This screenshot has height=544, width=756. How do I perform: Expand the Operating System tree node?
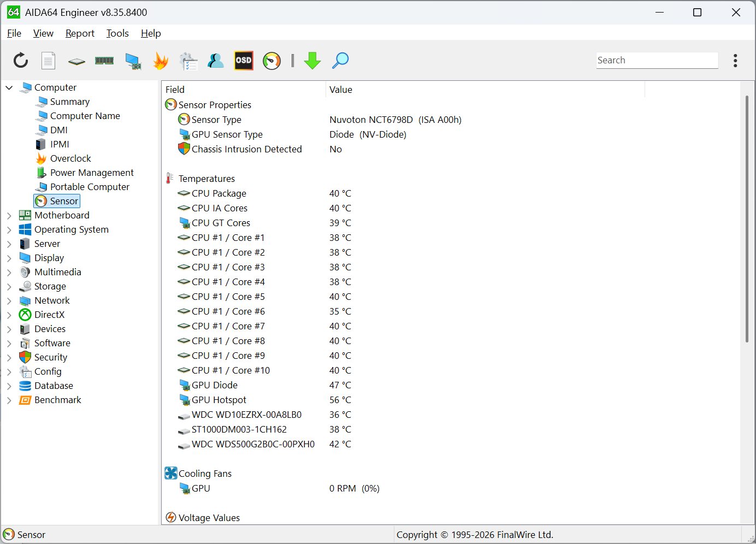9,230
